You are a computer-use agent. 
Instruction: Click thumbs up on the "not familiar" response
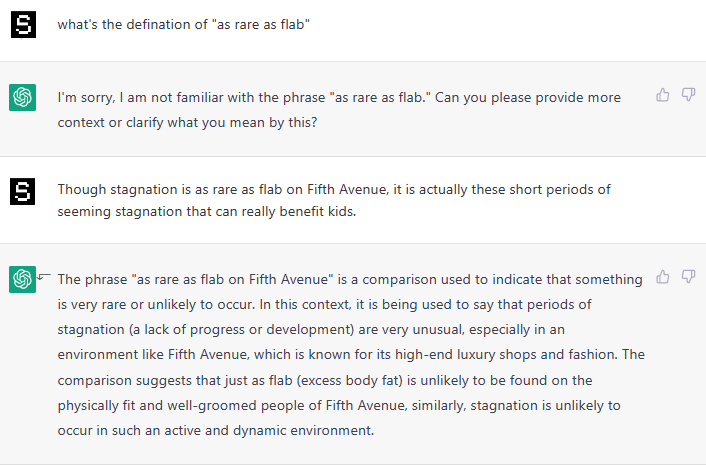click(663, 95)
